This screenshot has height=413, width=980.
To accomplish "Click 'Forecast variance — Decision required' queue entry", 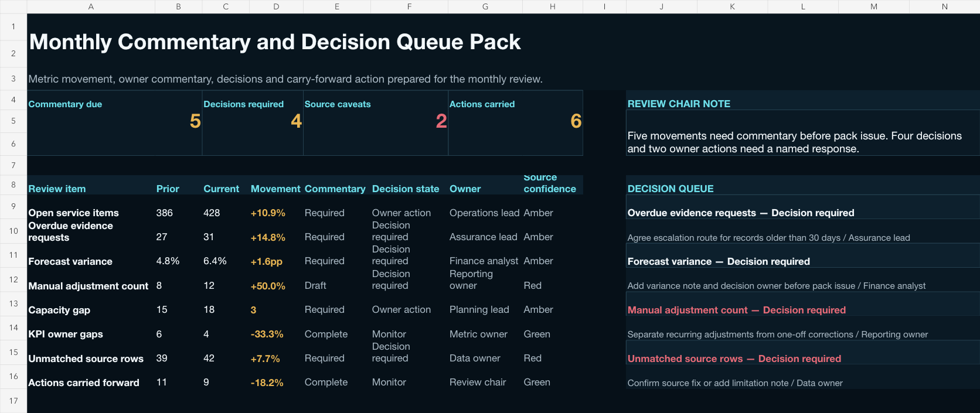I will (x=719, y=261).
